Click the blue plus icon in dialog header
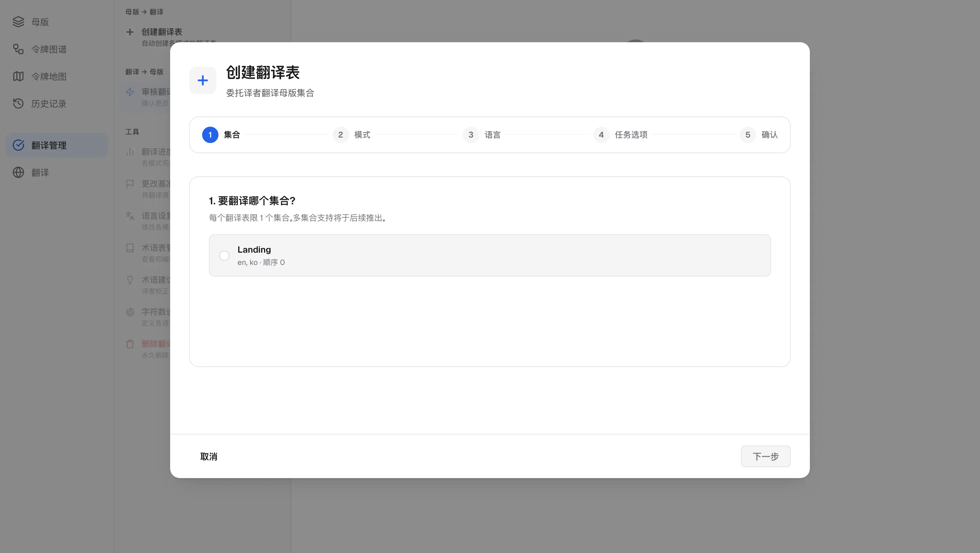The image size is (980, 553). click(203, 80)
